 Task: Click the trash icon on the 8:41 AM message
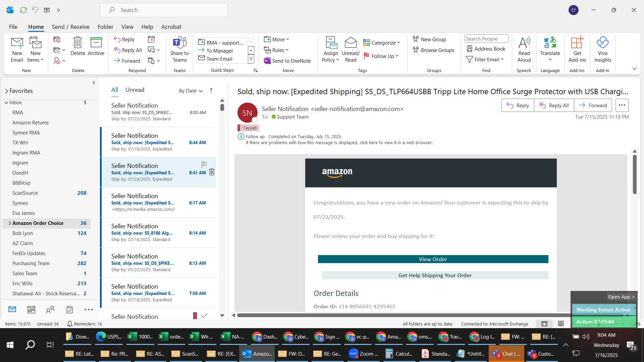coord(212,172)
